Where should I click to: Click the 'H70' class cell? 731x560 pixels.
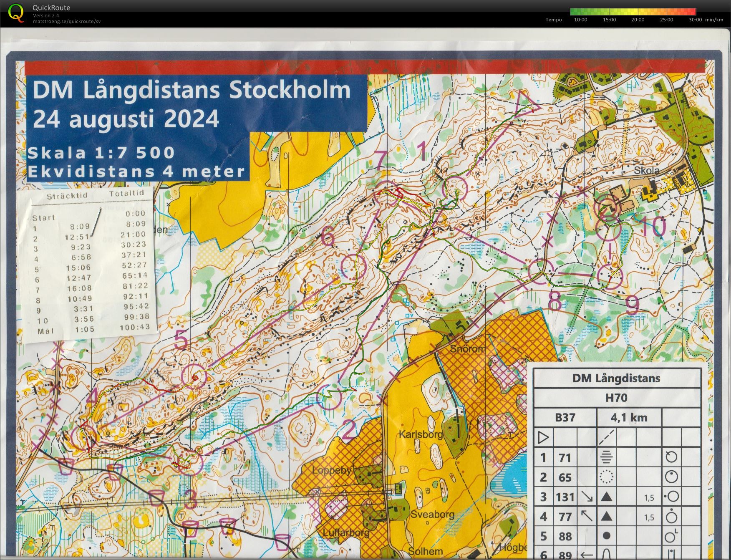pyautogui.click(x=616, y=398)
